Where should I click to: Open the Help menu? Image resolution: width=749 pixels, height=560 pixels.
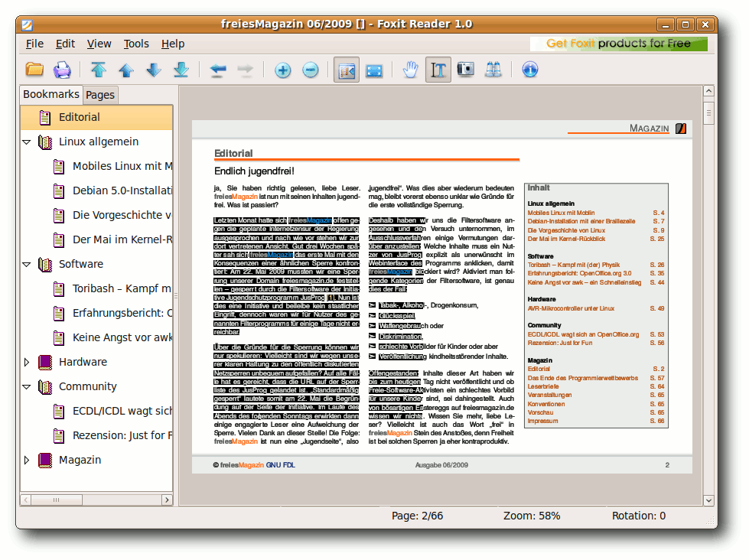[x=172, y=44]
